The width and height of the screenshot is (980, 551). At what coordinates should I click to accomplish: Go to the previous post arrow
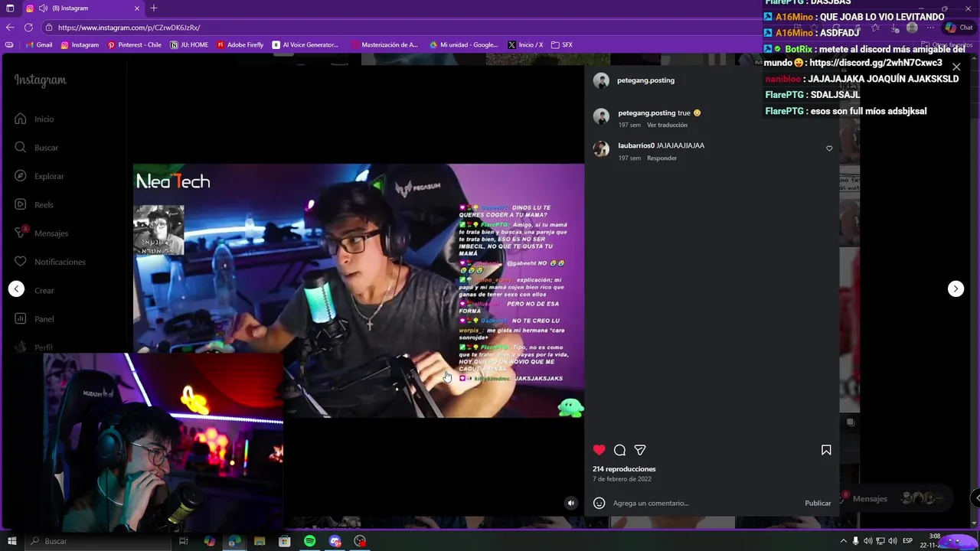coord(17,289)
